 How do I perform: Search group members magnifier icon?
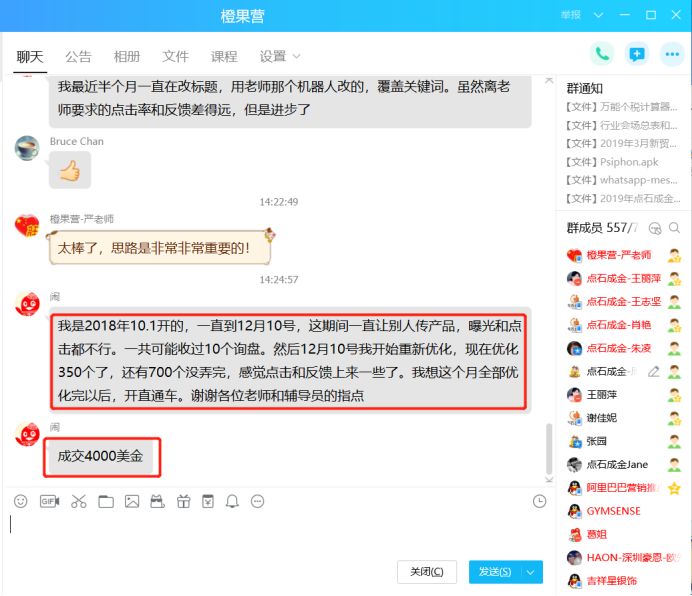[x=674, y=228]
